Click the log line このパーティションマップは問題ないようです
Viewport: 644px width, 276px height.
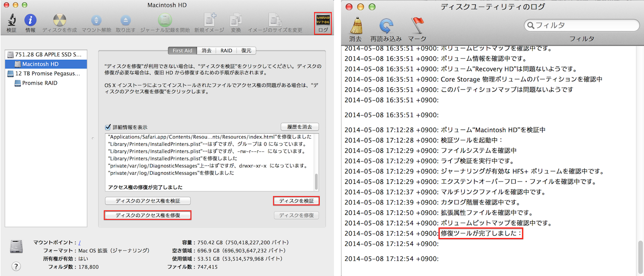(x=507, y=90)
